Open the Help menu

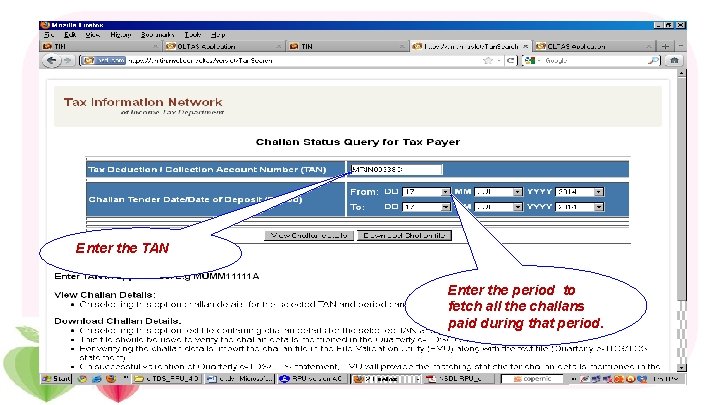click(x=218, y=34)
